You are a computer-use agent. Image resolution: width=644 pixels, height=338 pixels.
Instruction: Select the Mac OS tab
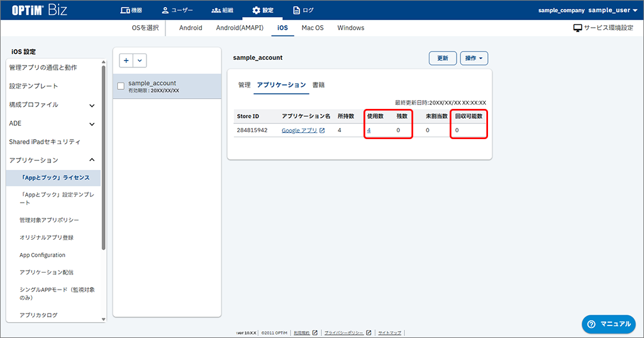[x=313, y=28]
